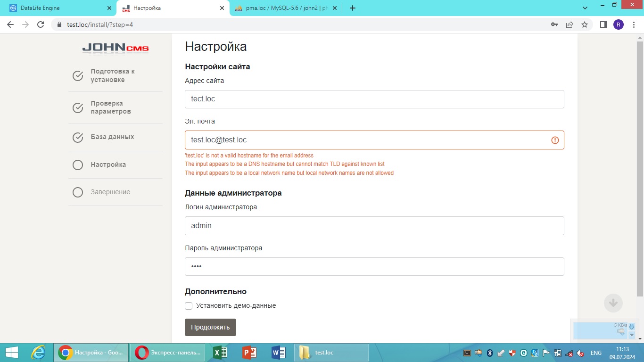The height and width of the screenshot is (362, 644).
Task: Click the База данных step in sidebar
Action: click(x=112, y=137)
